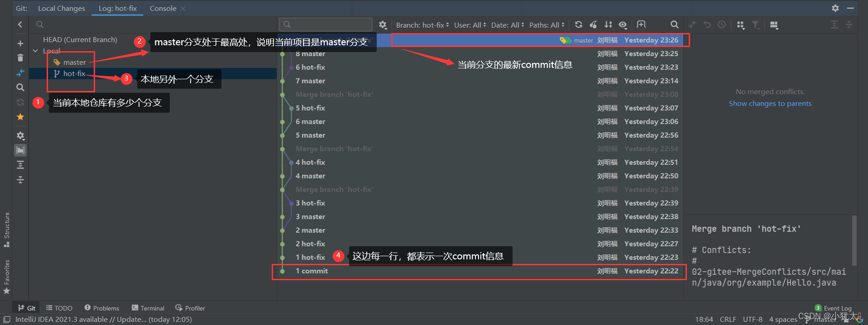Select the '5 master' commit row
Image resolution: width=868 pixels, height=325 pixels.
pyautogui.click(x=480, y=135)
